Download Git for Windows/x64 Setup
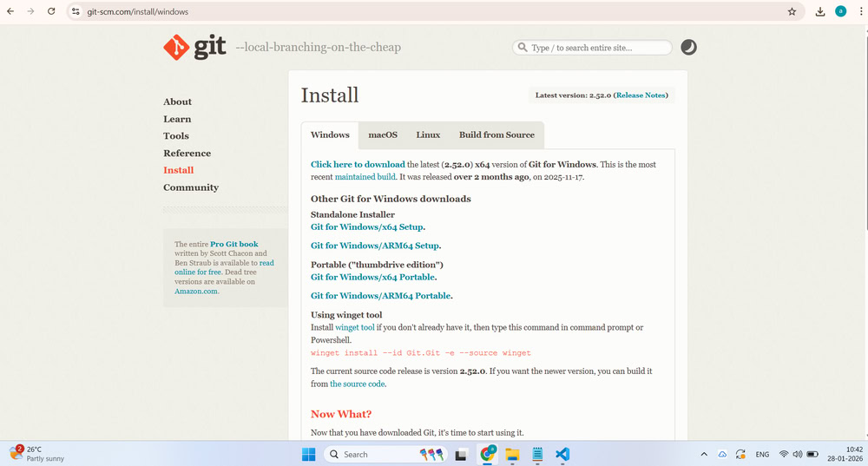The image size is (868, 466). (367, 226)
